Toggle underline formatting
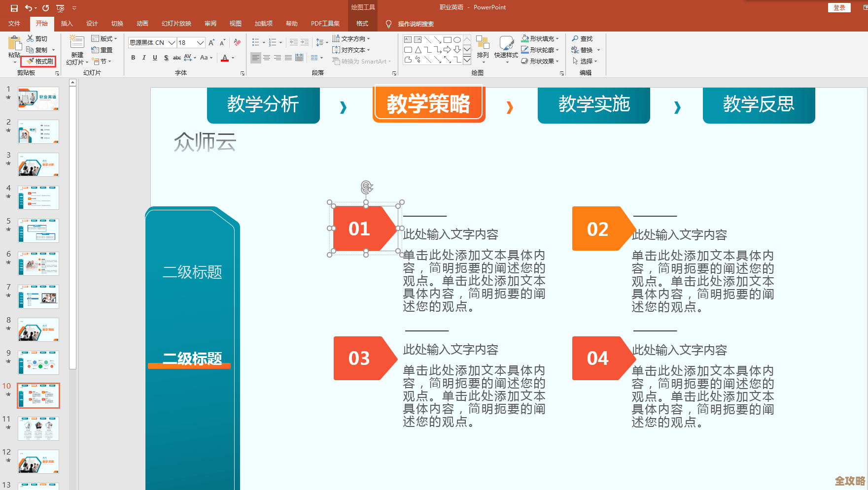The image size is (868, 490). tap(155, 58)
